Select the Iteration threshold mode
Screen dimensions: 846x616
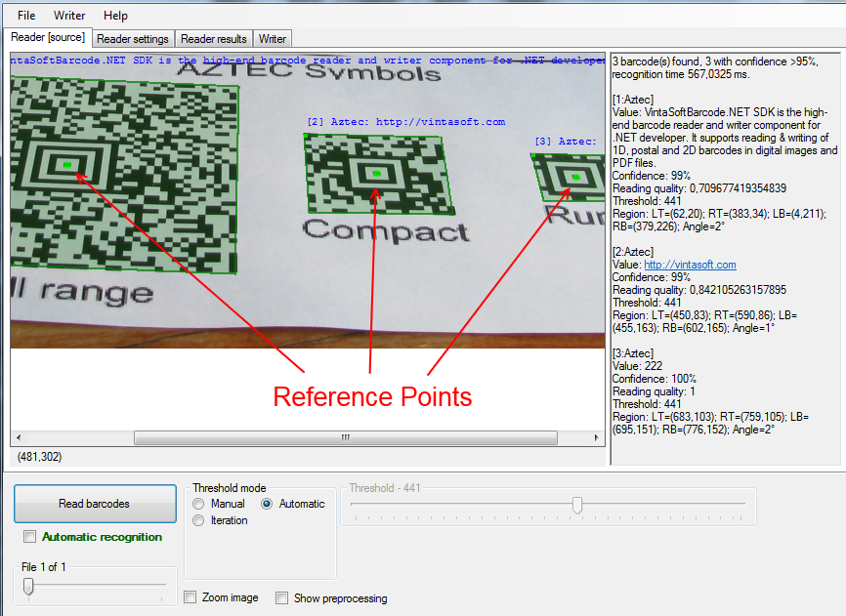(198, 520)
